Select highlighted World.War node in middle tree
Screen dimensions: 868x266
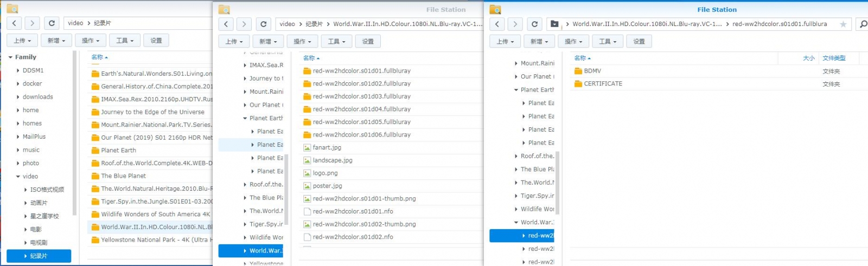pos(251,251)
